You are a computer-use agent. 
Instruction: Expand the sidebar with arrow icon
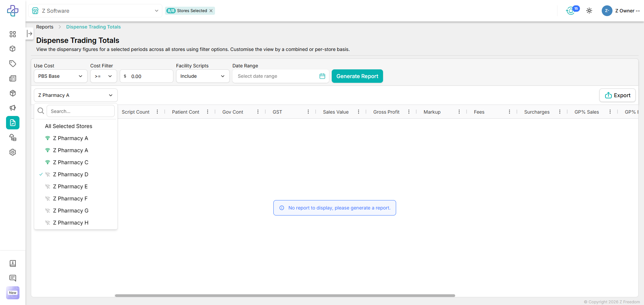30,34
